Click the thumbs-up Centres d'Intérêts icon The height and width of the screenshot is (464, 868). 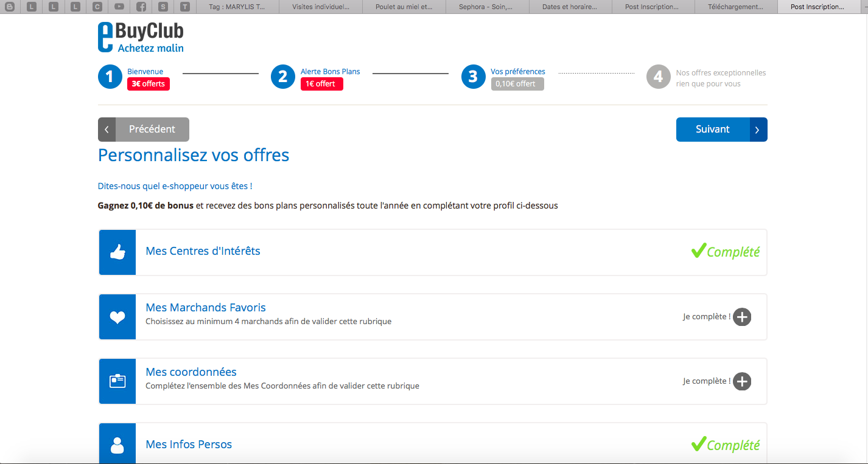click(x=117, y=252)
